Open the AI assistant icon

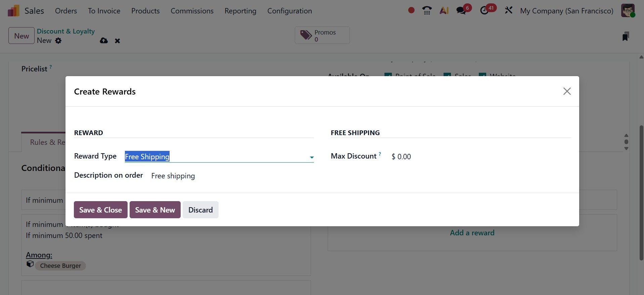(444, 11)
